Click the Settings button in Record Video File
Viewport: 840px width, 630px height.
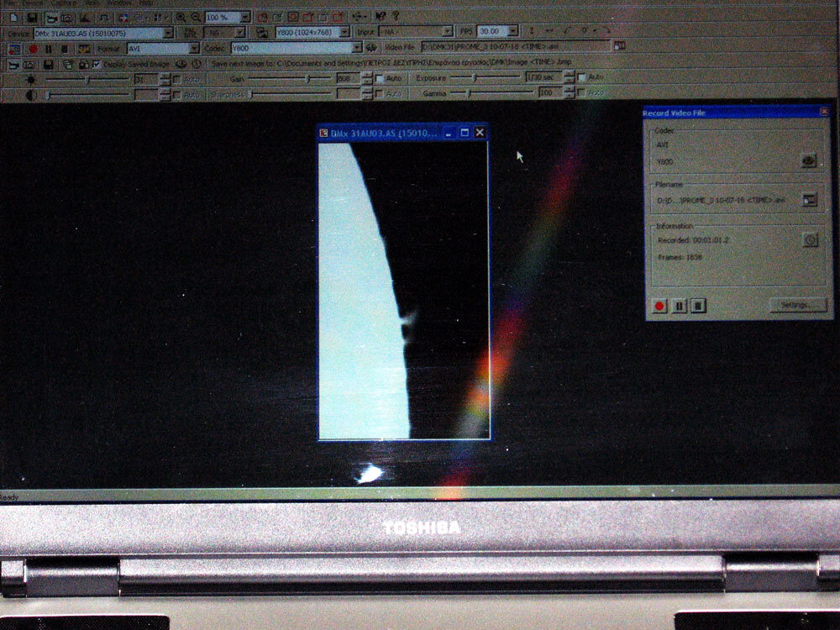pyautogui.click(x=797, y=305)
